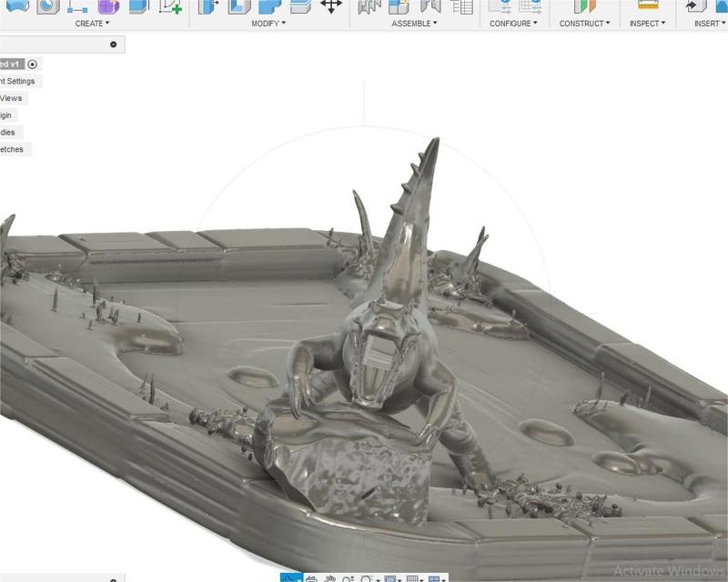This screenshot has width=728, height=582.
Task: Click the table list icon in Assemble
Action: click(x=462, y=6)
